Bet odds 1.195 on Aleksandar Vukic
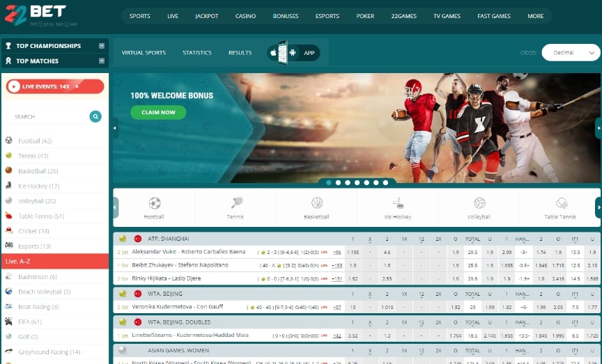Image resolution: width=602 pixels, height=364 pixels. [353, 253]
